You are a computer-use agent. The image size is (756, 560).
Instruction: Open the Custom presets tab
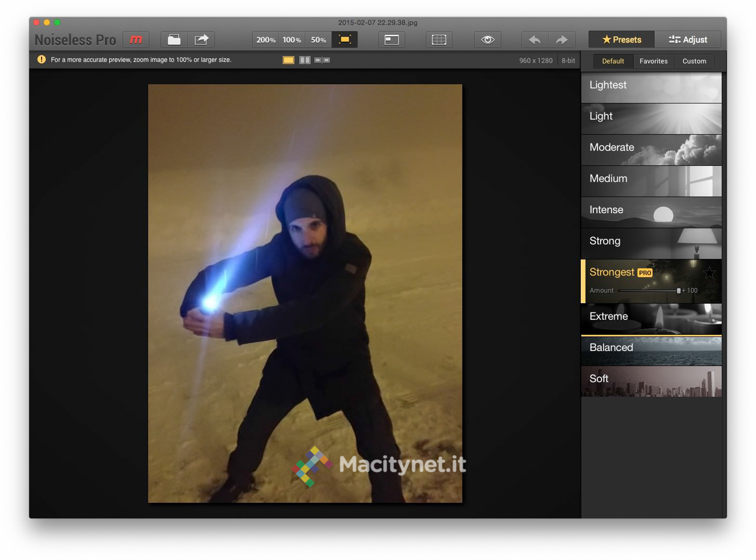694,61
